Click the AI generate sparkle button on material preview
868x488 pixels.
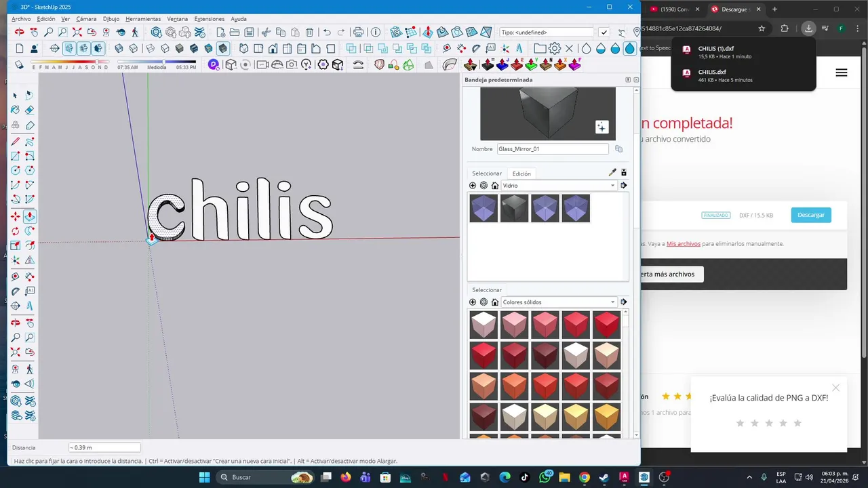602,127
